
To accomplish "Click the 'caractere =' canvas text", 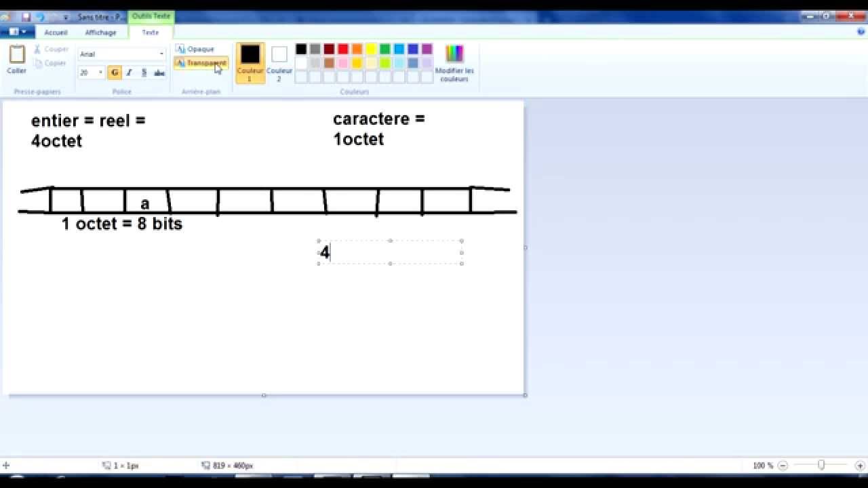I will pos(378,119).
